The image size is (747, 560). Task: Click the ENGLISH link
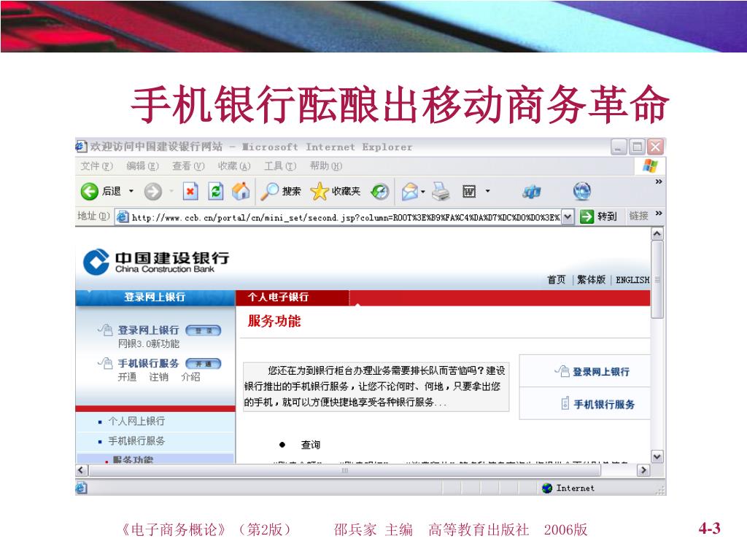[632, 280]
